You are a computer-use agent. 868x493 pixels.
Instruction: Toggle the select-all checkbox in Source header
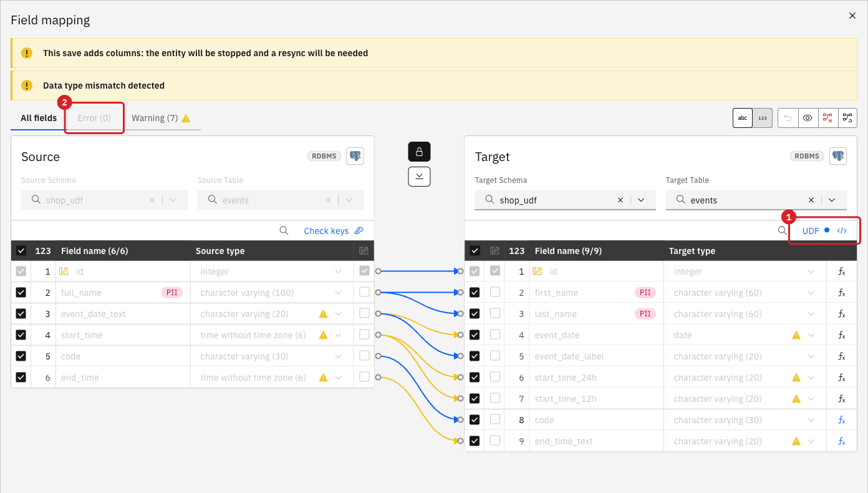point(21,251)
